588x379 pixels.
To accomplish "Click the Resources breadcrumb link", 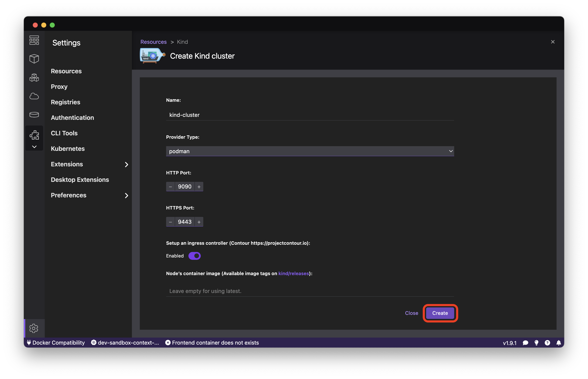I will coord(153,42).
